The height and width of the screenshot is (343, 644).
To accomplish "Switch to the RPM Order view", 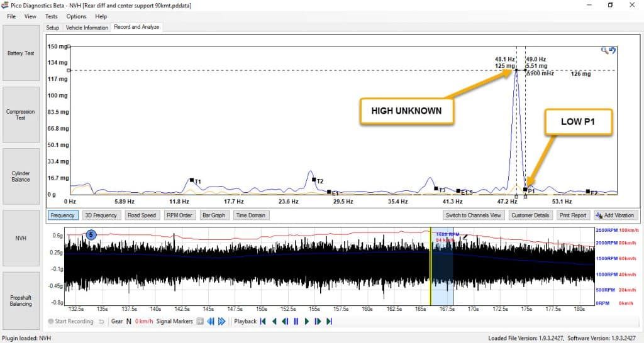I will coord(179,215).
